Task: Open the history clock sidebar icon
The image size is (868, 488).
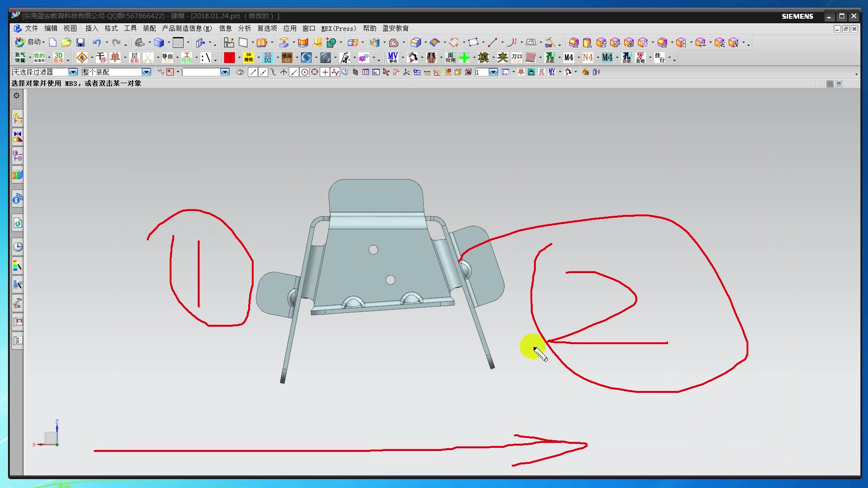Action: [x=17, y=247]
